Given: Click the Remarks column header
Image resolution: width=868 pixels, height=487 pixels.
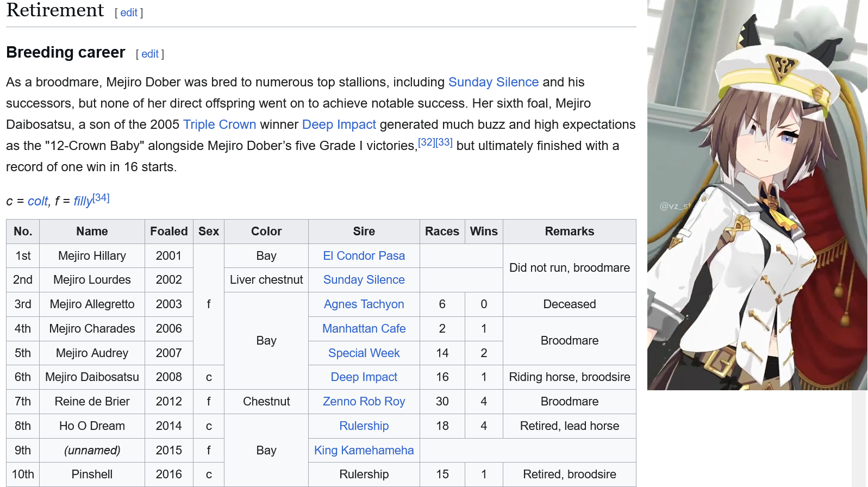Looking at the screenshot, I should [x=570, y=232].
